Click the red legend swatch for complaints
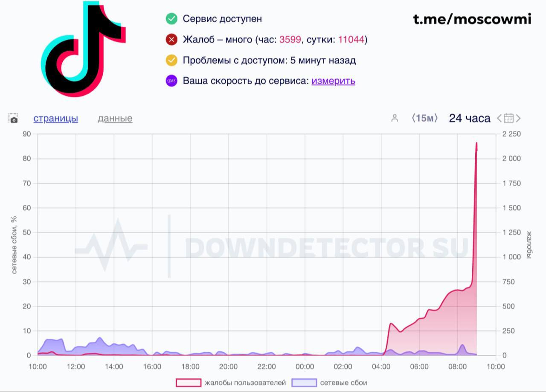This screenshot has width=546, height=392. point(188,383)
